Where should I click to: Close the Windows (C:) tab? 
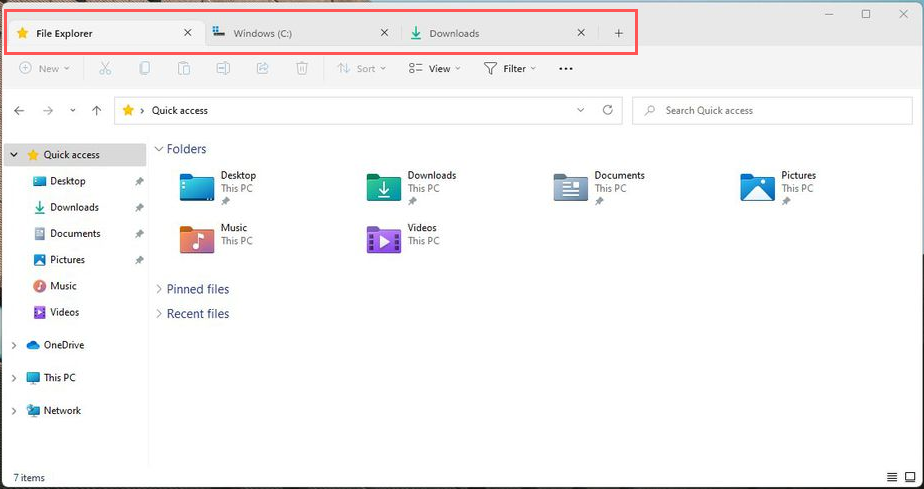coord(384,33)
